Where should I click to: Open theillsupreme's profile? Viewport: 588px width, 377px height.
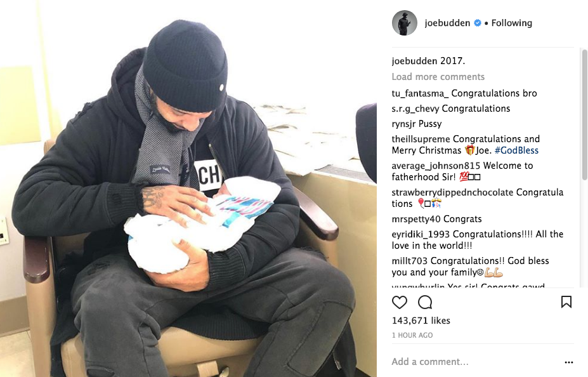(421, 139)
